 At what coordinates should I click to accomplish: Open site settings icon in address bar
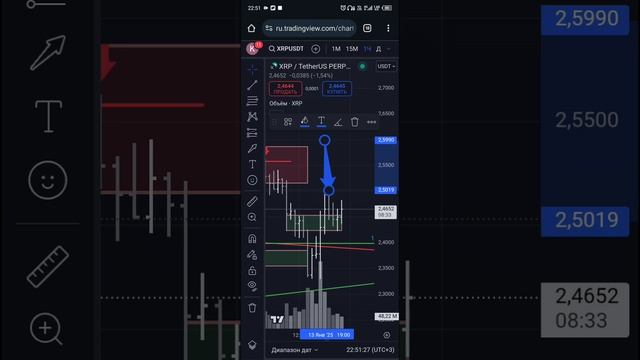pos(269,28)
